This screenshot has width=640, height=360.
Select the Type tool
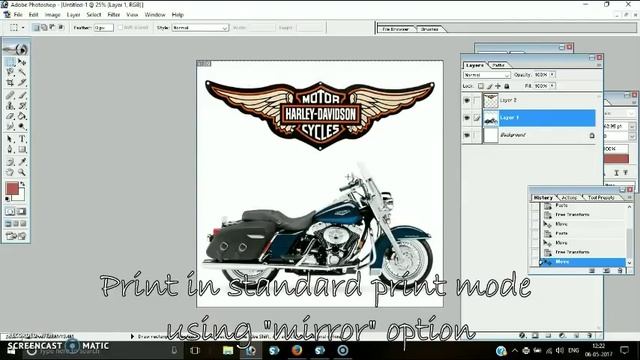(22, 139)
